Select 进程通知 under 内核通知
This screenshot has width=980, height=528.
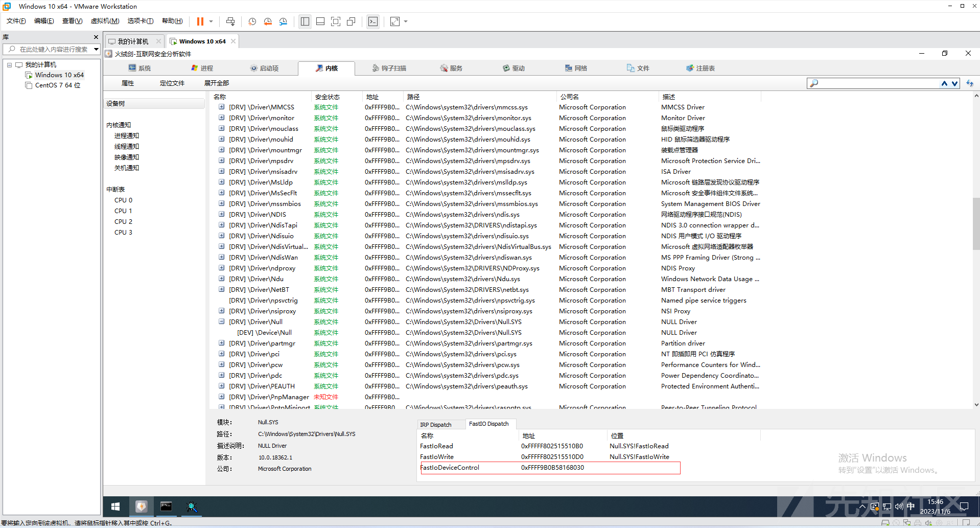(127, 136)
